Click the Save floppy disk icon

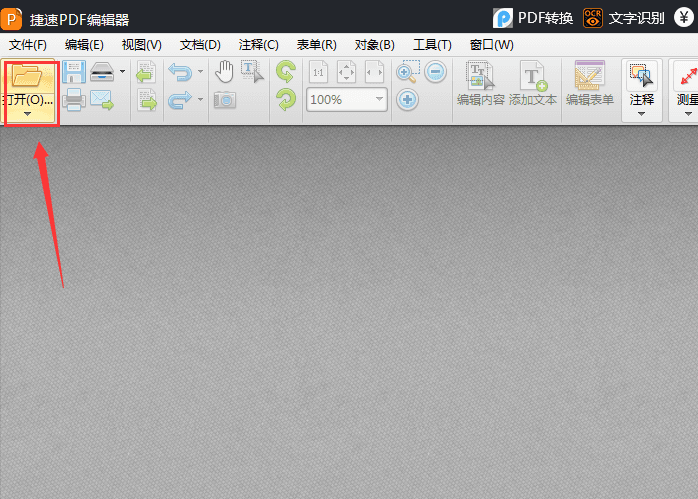pyautogui.click(x=74, y=72)
